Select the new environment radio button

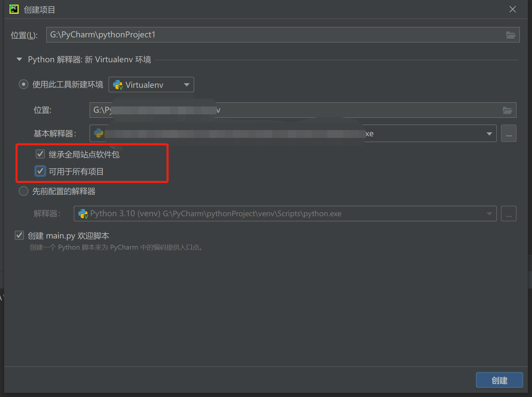(23, 85)
